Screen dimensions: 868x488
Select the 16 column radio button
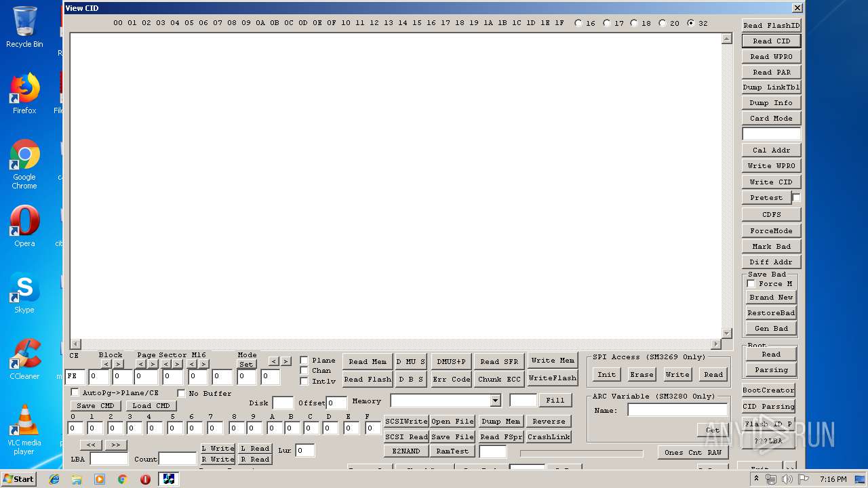[x=578, y=23]
